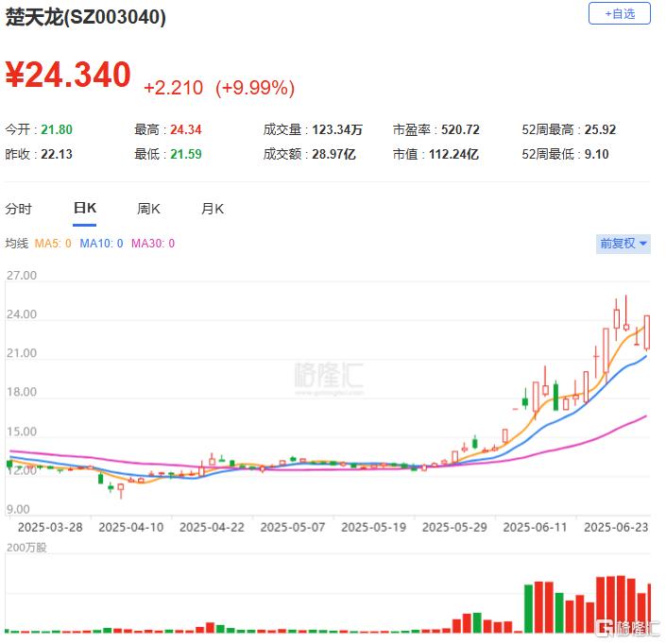Click the 52周最高 value 25.92
The height and width of the screenshot is (644, 666).
pyautogui.click(x=600, y=129)
